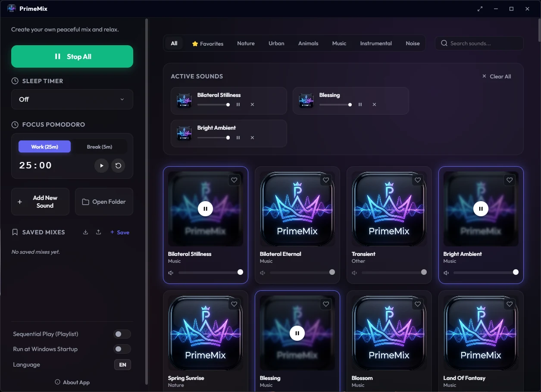541x392 pixels.
Task: Mute Bright Ambient card speaker icon
Action: [446, 273]
